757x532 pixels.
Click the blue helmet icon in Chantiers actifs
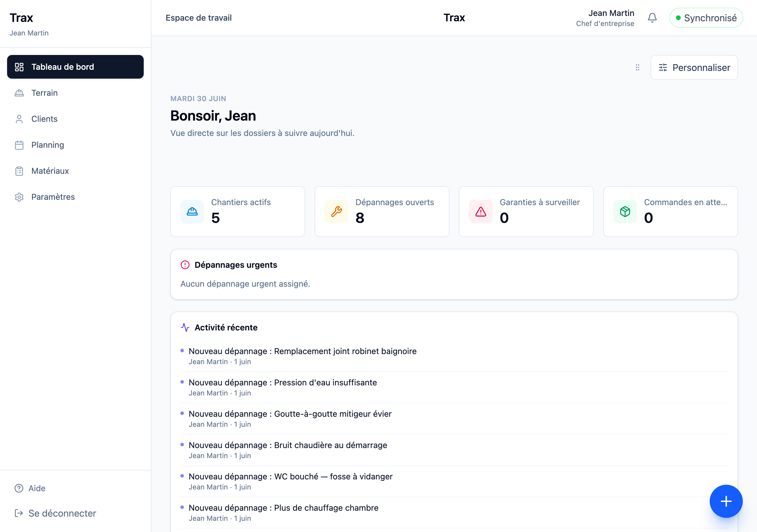(x=192, y=212)
